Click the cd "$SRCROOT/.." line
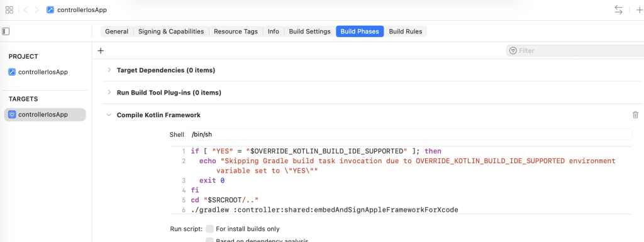Image resolution: width=644 pixels, height=242 pixels. pyautogui.click(x=225, y=200)
